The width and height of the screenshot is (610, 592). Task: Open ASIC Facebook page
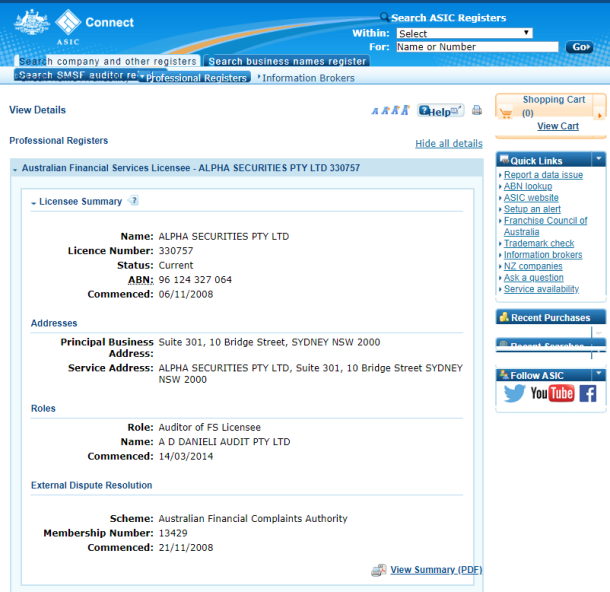pos(587,393)
